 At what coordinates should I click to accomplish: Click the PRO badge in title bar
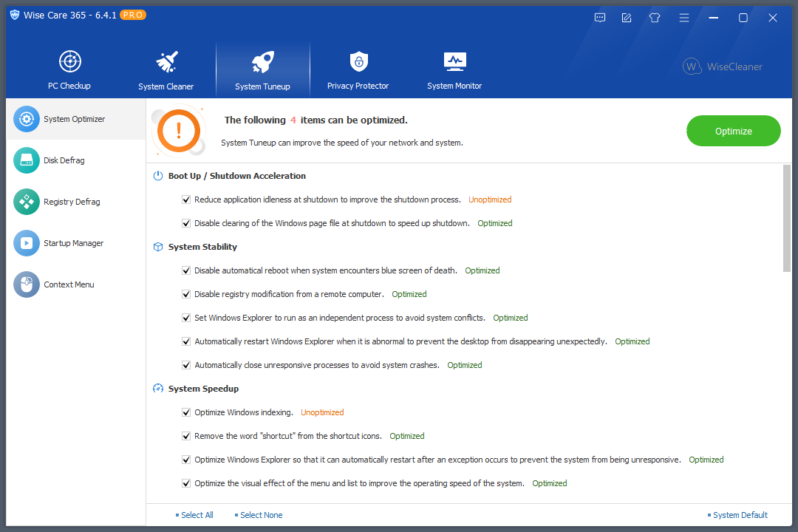click(133, 16)
